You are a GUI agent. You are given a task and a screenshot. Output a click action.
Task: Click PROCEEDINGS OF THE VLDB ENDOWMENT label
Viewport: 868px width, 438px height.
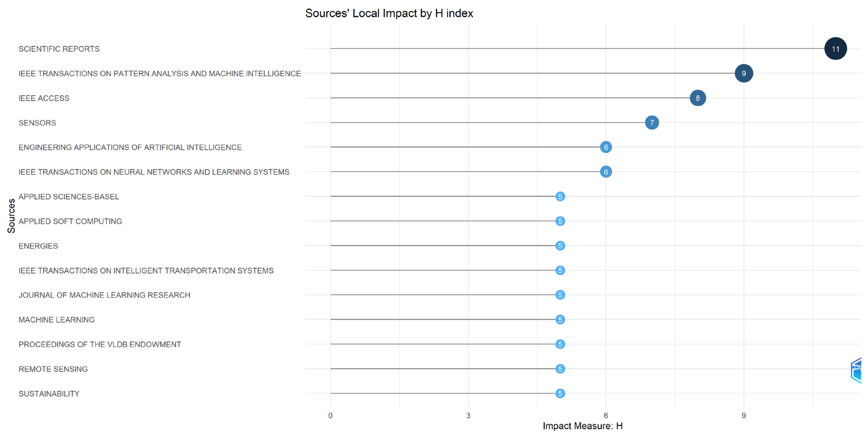click(100, 344)
